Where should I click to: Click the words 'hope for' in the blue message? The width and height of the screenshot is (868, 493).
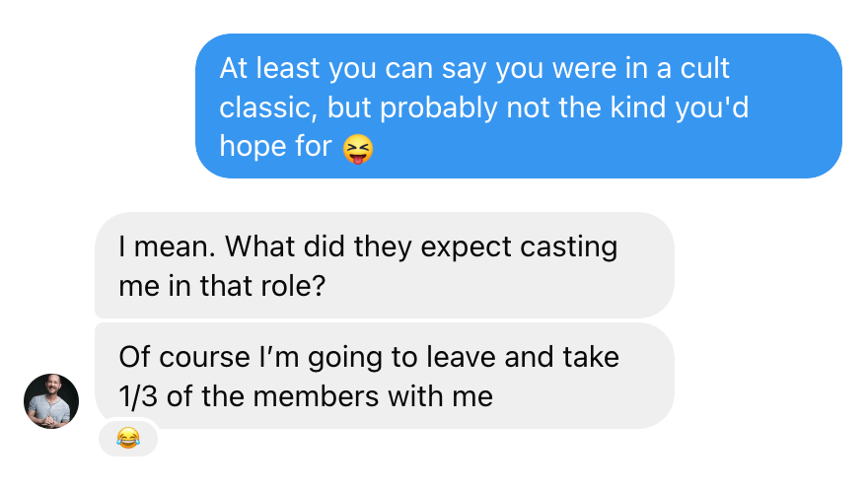pos(275,146)
